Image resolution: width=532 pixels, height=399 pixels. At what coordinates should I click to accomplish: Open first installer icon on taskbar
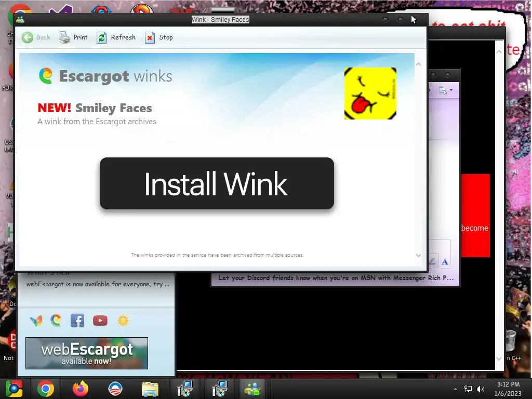click(185, 389)
